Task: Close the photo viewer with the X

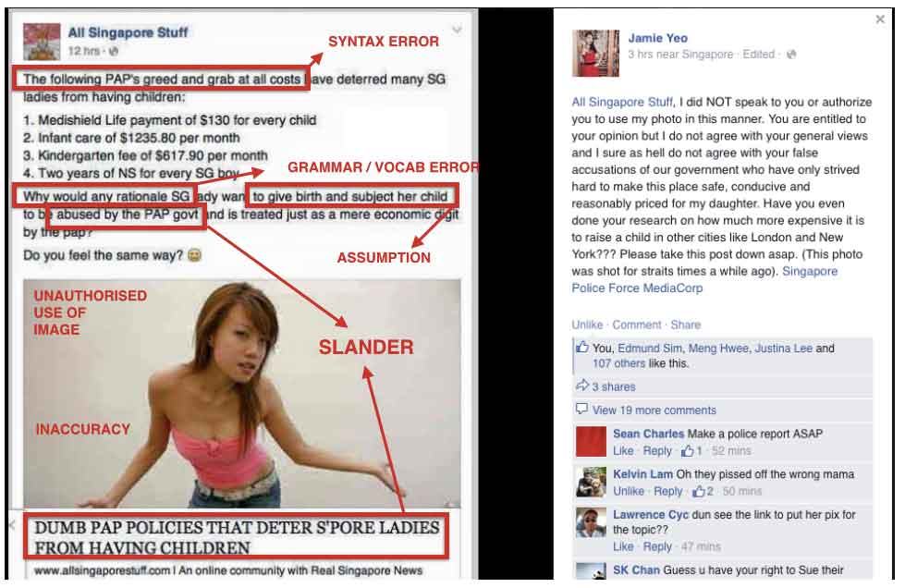Action: pos(880,19)
